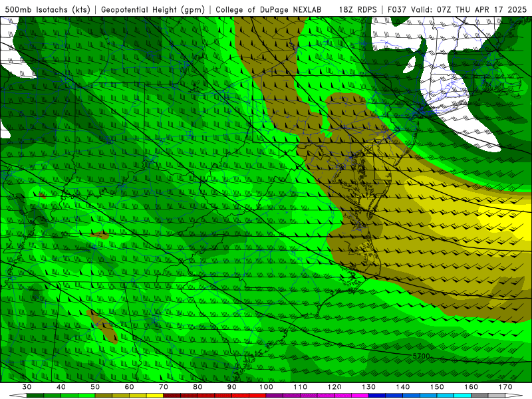532x399 pixels.
Task: Click the legend value 70
Action: [x=164, y=387]
